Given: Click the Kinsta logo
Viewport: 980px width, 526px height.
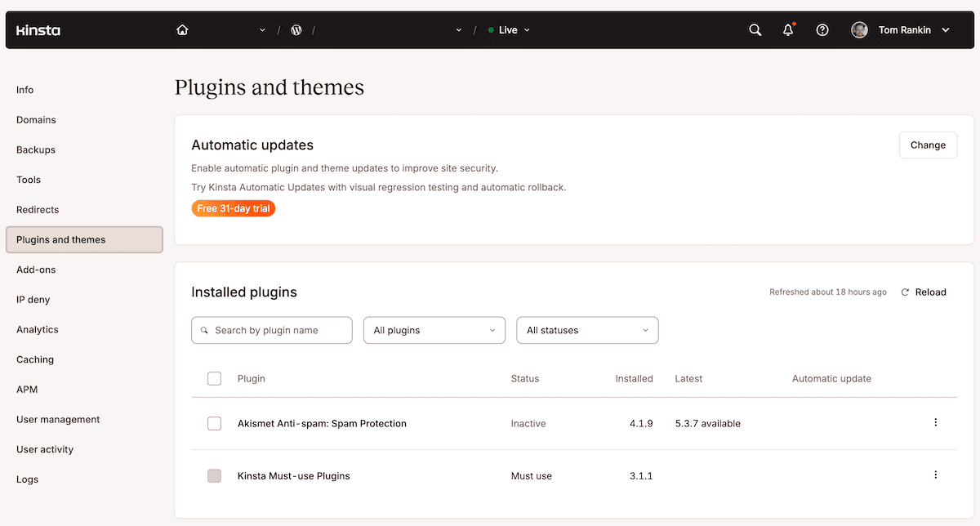Looking at the screenshot, I should (38, 30).
